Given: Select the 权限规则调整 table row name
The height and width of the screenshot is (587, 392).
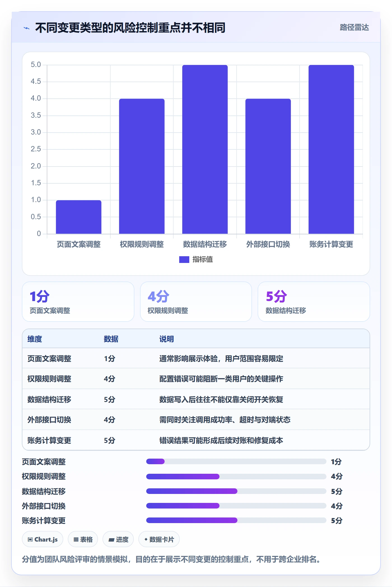Looking at the screenshot, I should (x=49, y=379).
